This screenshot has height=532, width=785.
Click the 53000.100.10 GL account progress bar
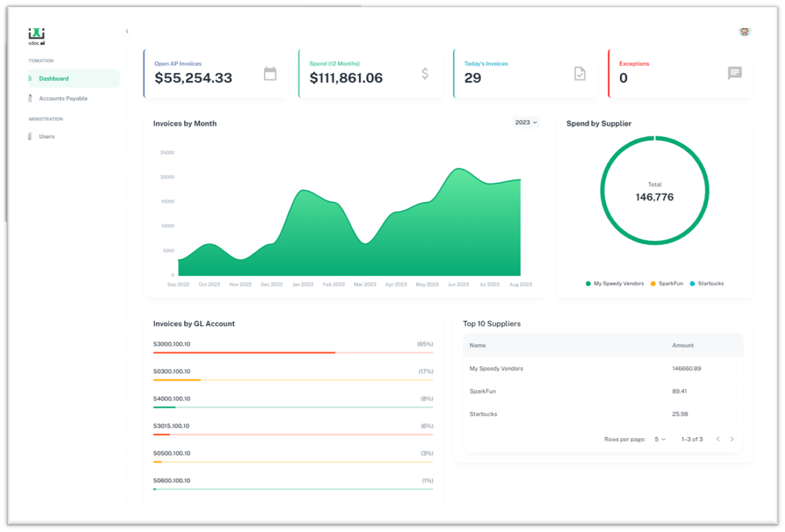point(293,353)
